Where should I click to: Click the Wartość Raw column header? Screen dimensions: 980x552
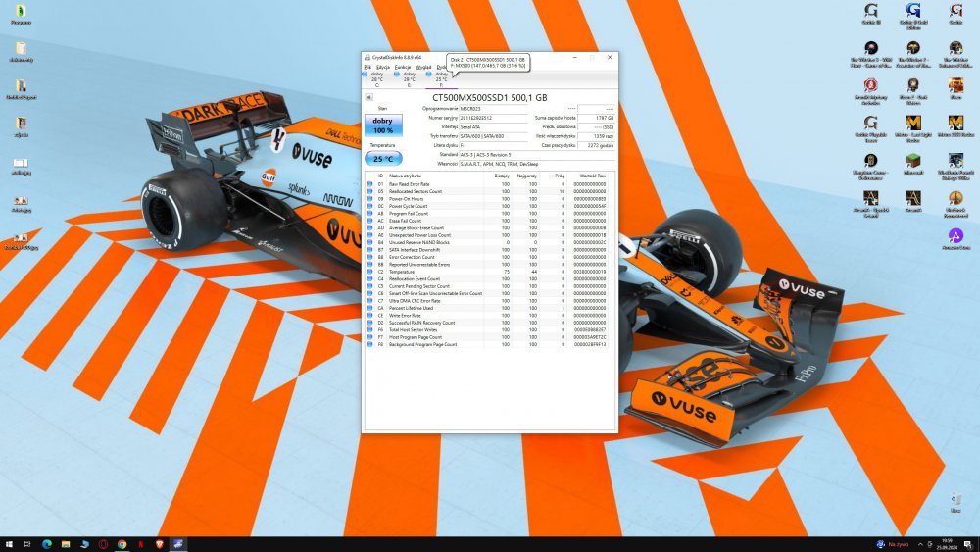[593, 176]
